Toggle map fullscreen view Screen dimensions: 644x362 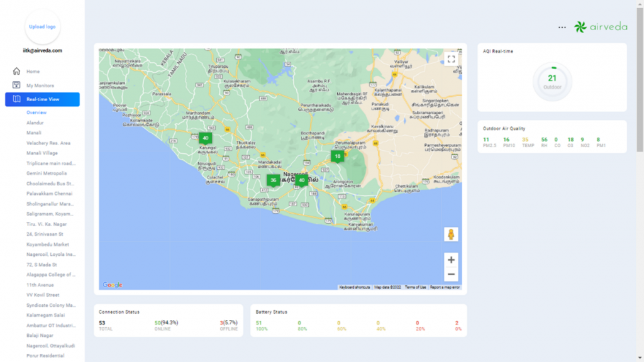coord(450,59)
